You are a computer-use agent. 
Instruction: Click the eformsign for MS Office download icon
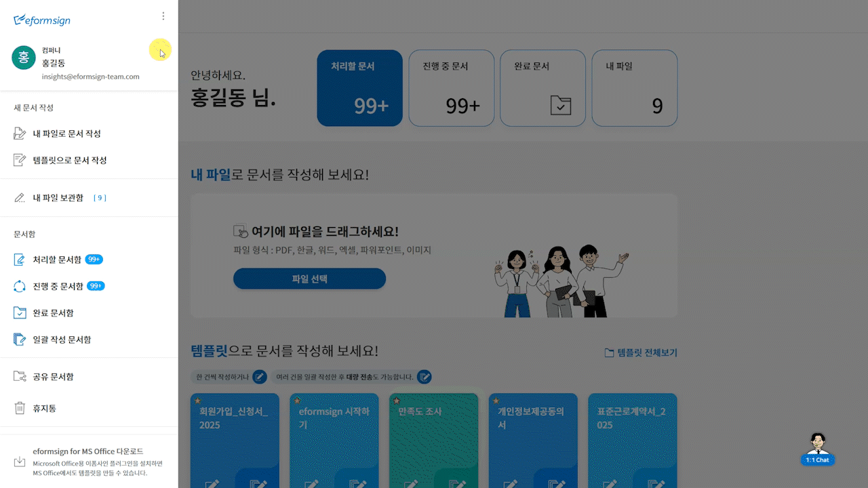click(x=20, y=462)
